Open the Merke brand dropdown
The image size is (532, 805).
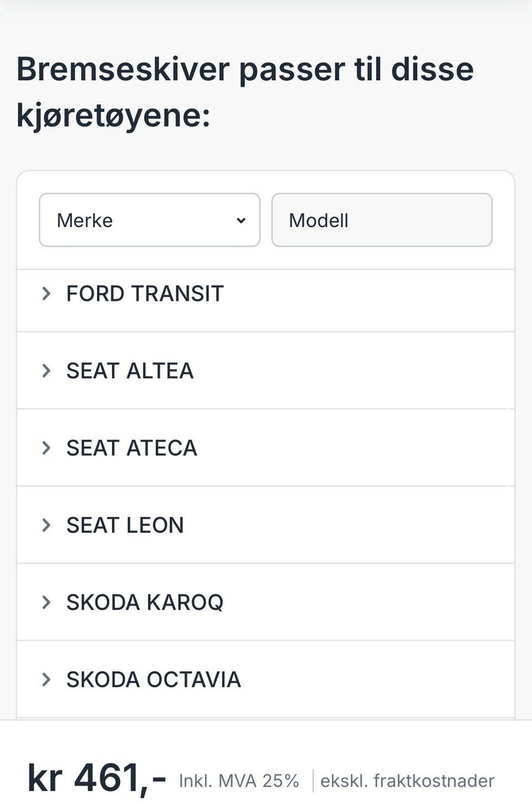149,220
